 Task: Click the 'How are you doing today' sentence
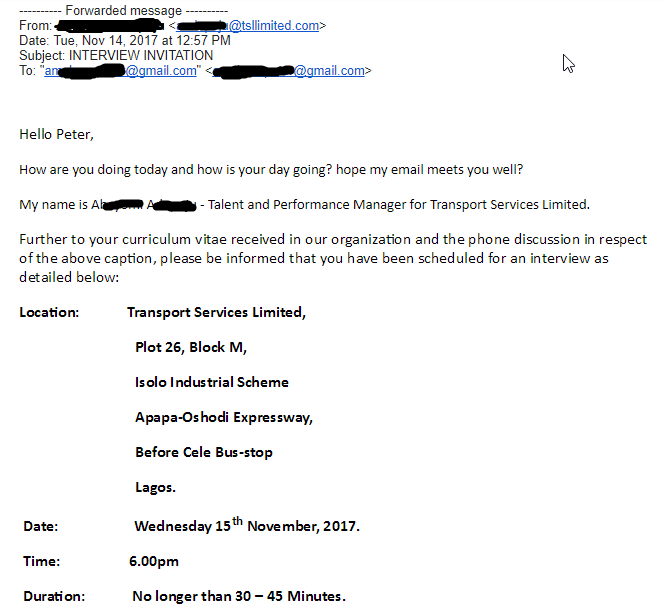coord(271,169)
